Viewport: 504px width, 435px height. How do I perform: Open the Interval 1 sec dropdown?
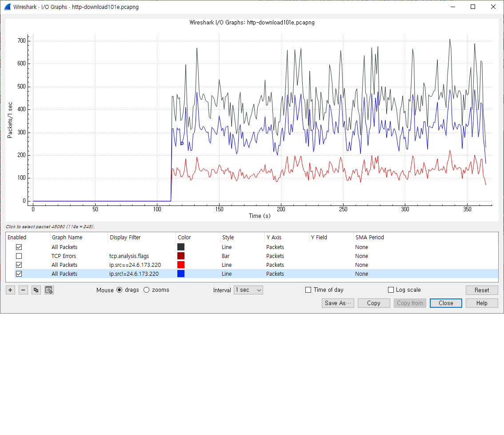[248, 290]
